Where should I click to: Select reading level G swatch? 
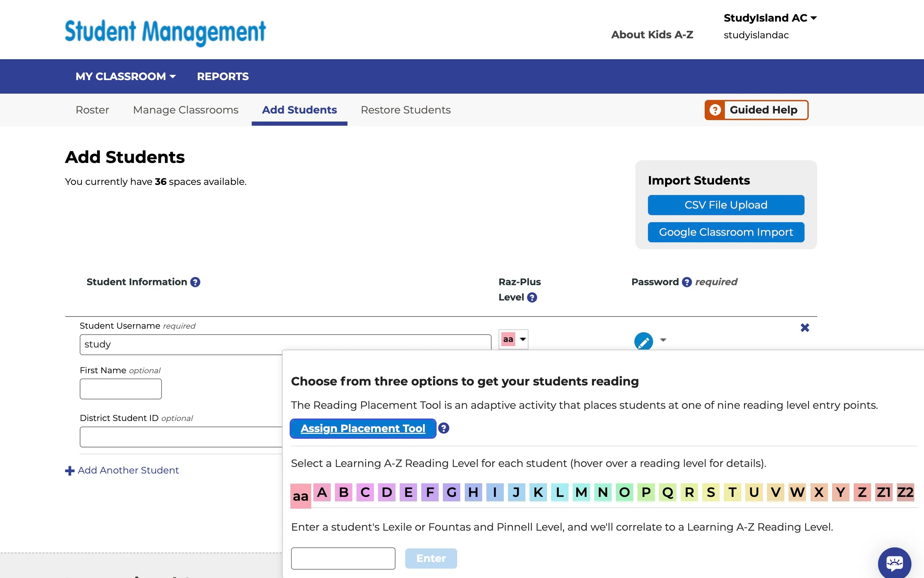click(452, 492)
